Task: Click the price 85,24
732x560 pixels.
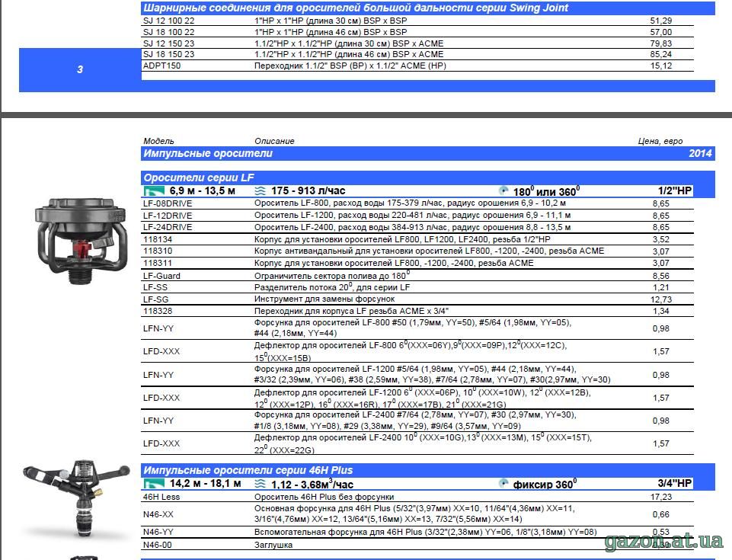Action: (x=661, y=54)
